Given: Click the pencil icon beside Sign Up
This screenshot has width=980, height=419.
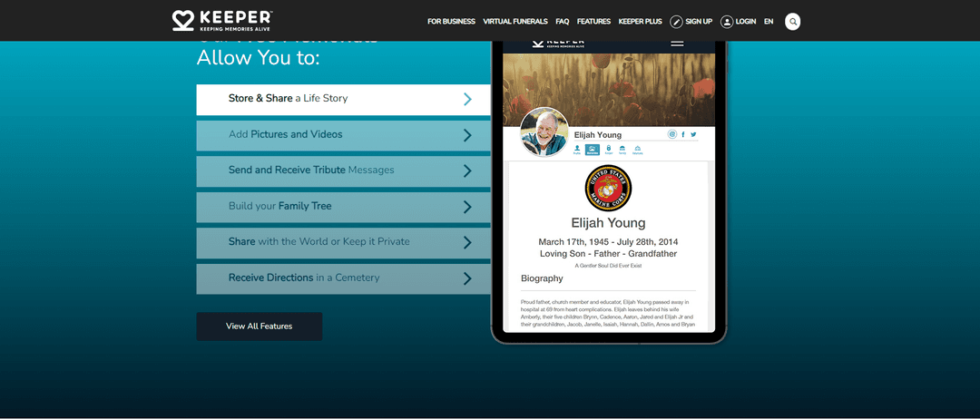Looking at the screenshot, I should (x=676, y=21).
